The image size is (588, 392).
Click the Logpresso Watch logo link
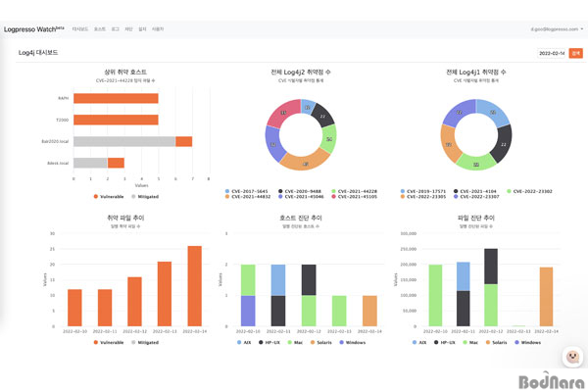tap(33, 29)
